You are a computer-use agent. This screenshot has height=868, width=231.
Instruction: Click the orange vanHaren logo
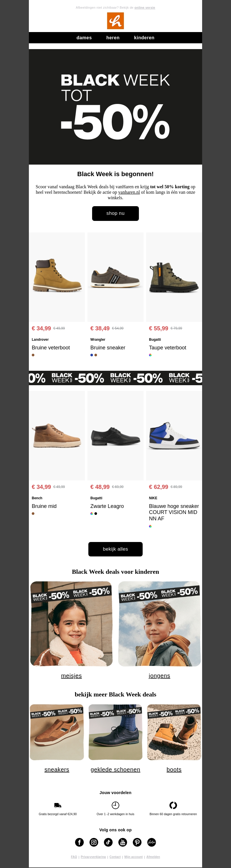(x=115, y=21)
